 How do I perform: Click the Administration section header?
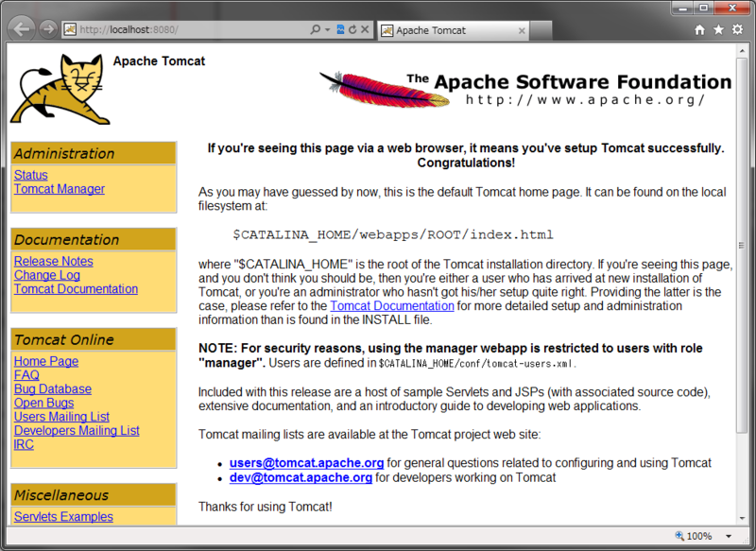point(94,153)
